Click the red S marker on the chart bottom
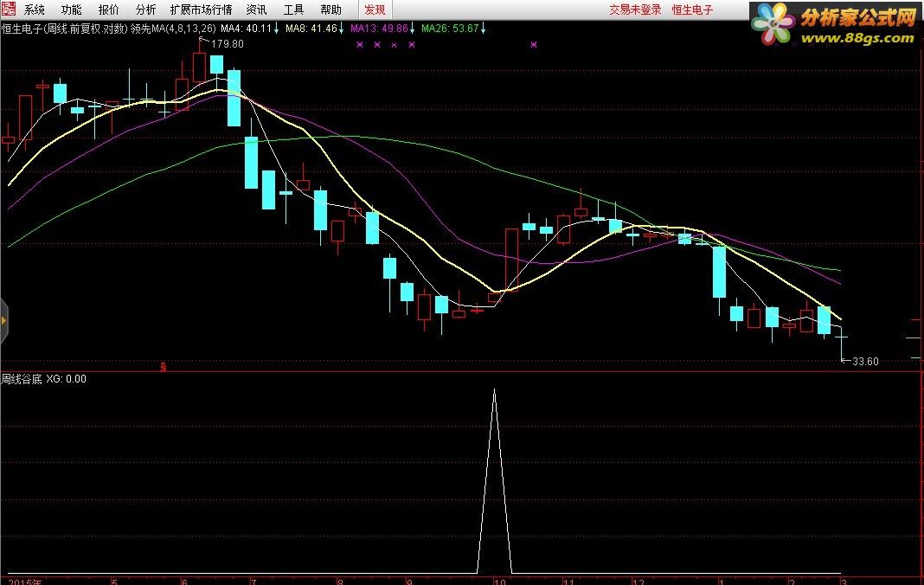This screenshot has height=585, width=924. tap(164, 367)
